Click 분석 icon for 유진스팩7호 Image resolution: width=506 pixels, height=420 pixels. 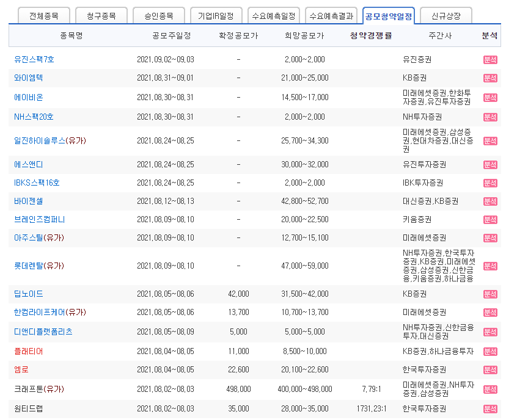point(490,60)
